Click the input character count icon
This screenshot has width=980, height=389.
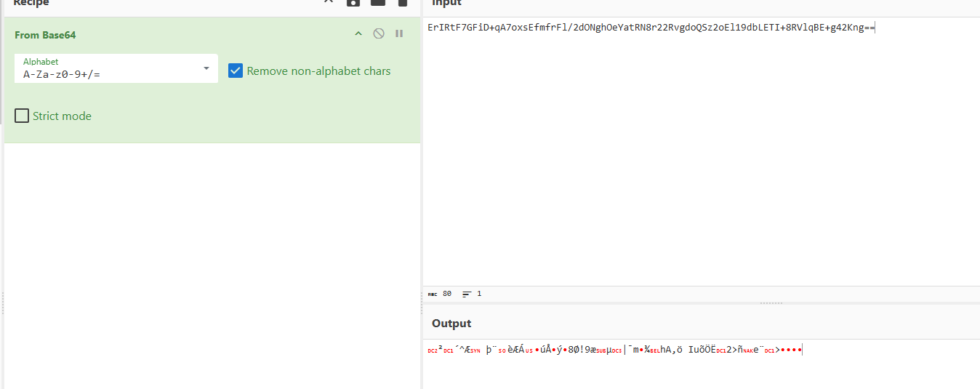point(433,294)
